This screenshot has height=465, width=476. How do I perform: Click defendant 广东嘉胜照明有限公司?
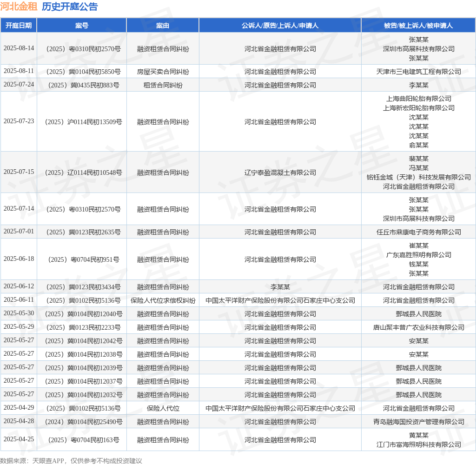pyautogui.click(x=419, y=255)
